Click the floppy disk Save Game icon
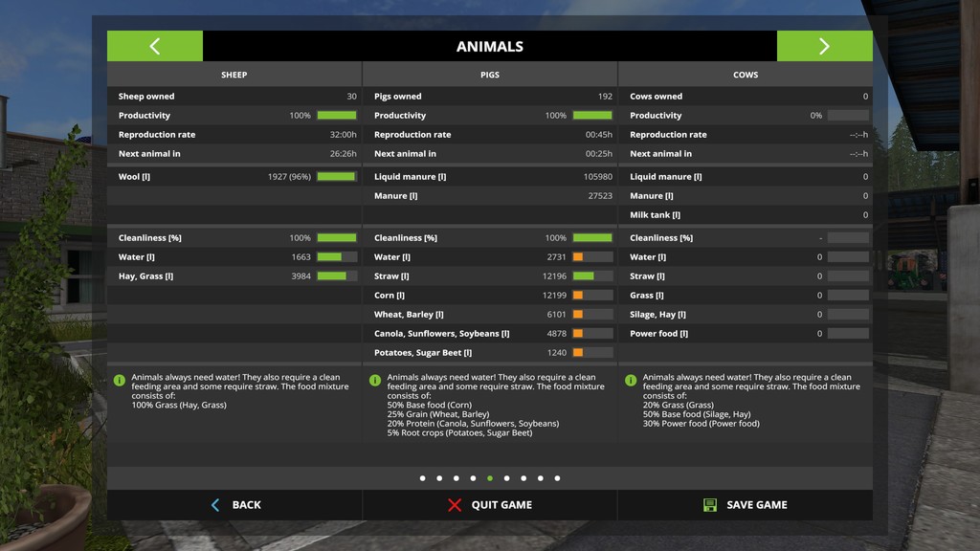The width and height of the screenshot is (980, 551). click(x=710, y=505)
